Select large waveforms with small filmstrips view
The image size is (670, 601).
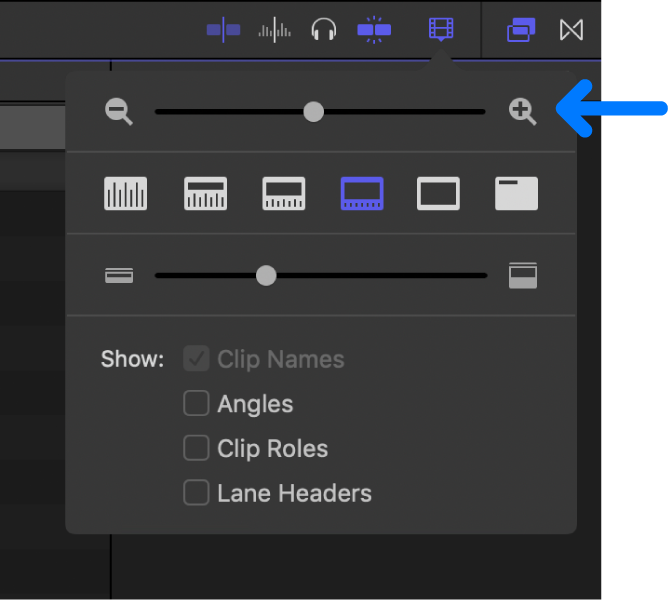[205, 193]
